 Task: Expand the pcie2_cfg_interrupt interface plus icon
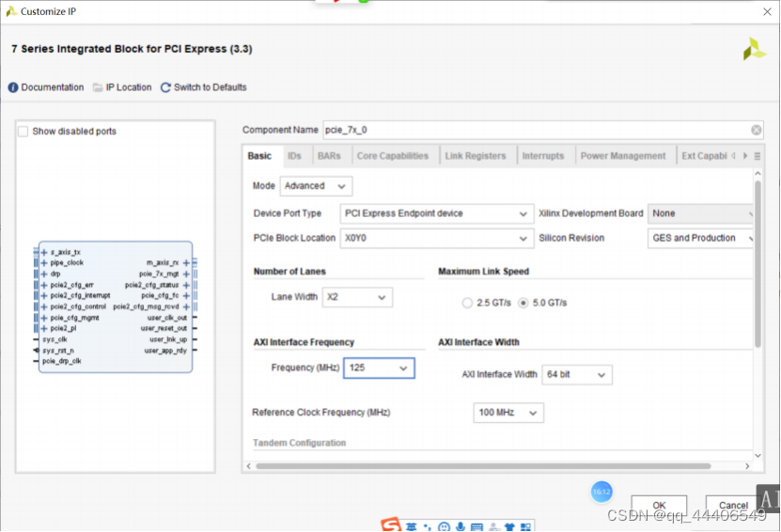(44, 296)
